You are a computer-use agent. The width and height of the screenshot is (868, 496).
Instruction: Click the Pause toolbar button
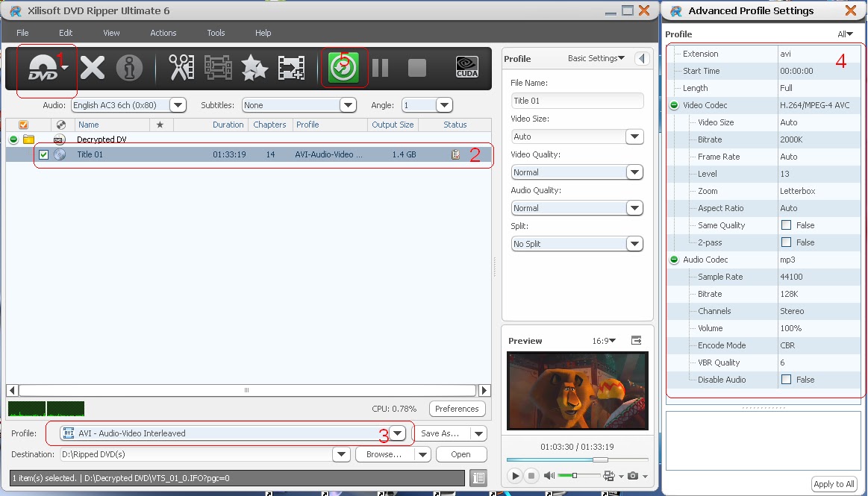coord(381,68)
